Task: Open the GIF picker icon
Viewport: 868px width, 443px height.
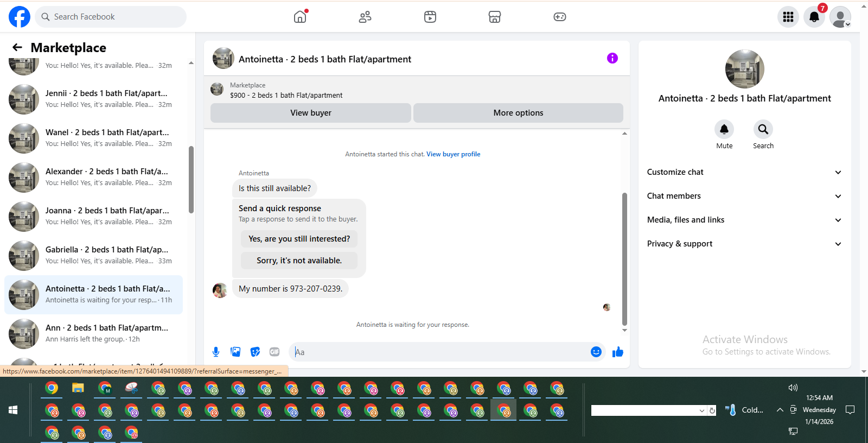Action: tap(275, 352)
